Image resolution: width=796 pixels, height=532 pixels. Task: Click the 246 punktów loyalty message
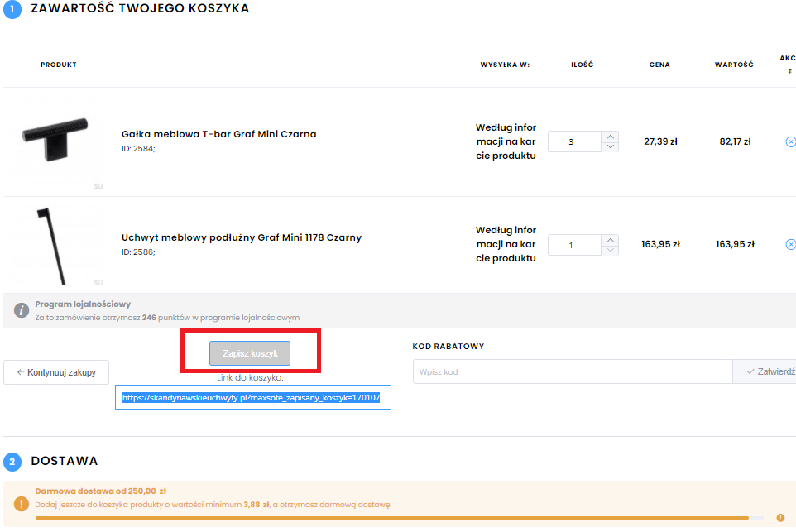167,318
